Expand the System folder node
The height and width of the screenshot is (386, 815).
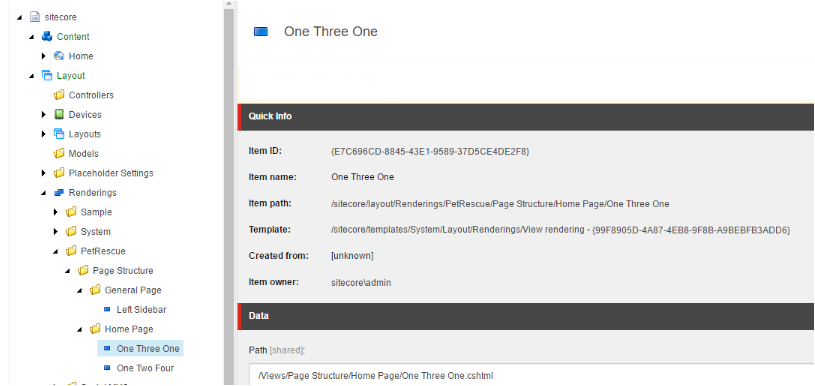click(x=56, y=232)
